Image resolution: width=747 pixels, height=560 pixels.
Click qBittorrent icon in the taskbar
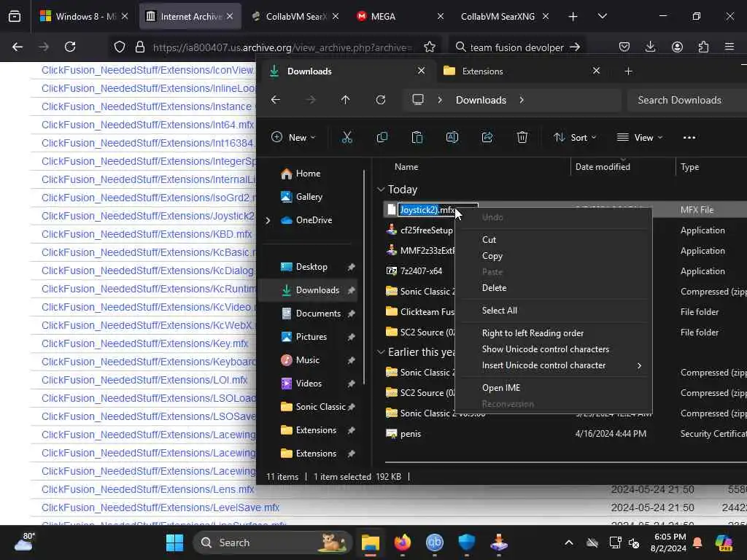click(x=435, y=542)
